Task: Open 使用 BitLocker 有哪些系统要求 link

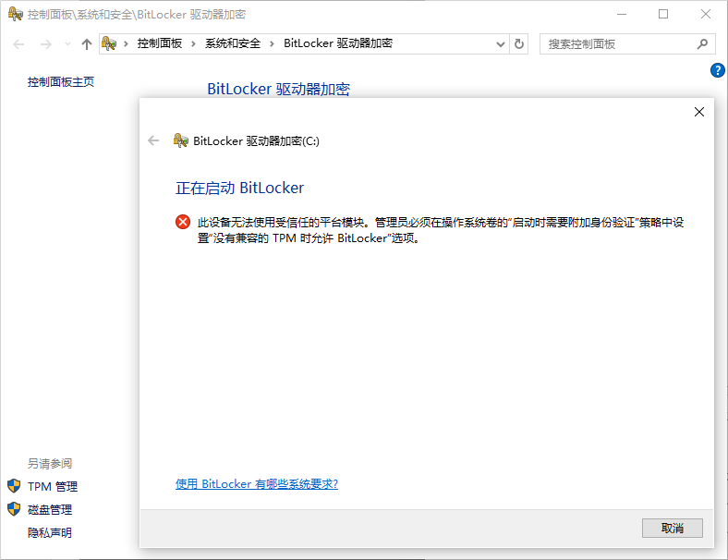Action: (257, 484)
